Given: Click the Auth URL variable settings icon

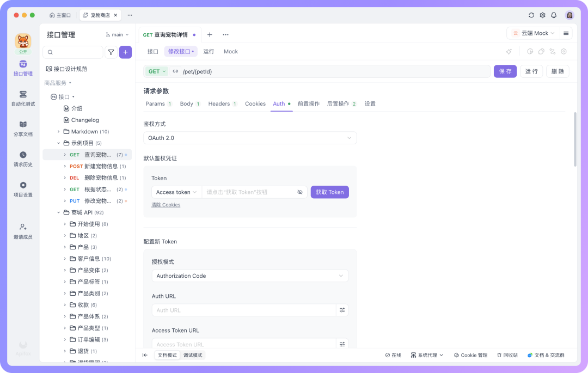Looking at the screenshot, I should coord(342,310).
